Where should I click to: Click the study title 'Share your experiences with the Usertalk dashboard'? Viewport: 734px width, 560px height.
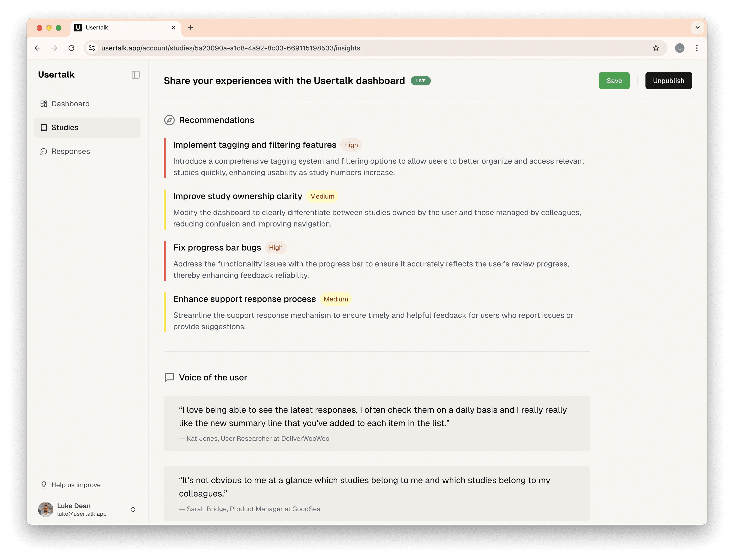coord(284,81)
